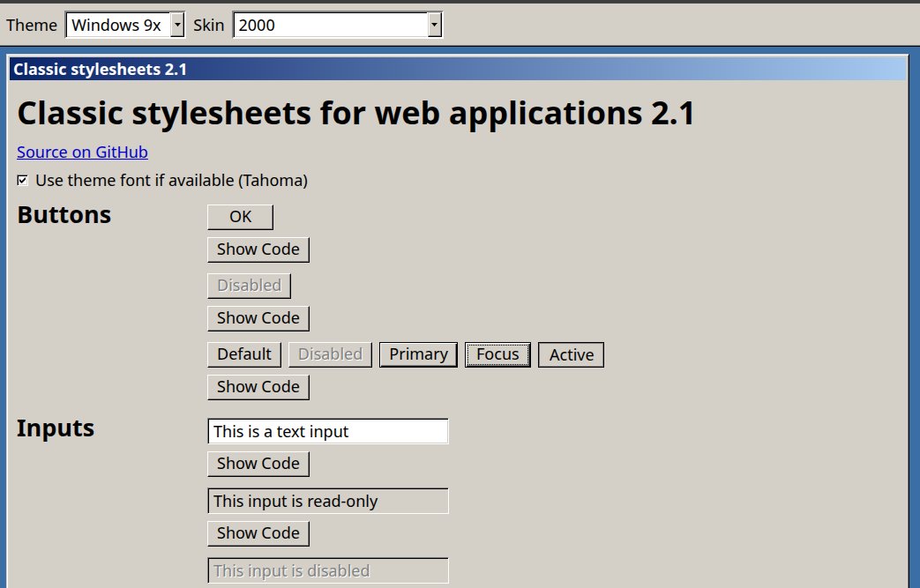The width and height of the screenshot is (920, 588).
Task: Click the main page heading text
Action: click(355, 113)
